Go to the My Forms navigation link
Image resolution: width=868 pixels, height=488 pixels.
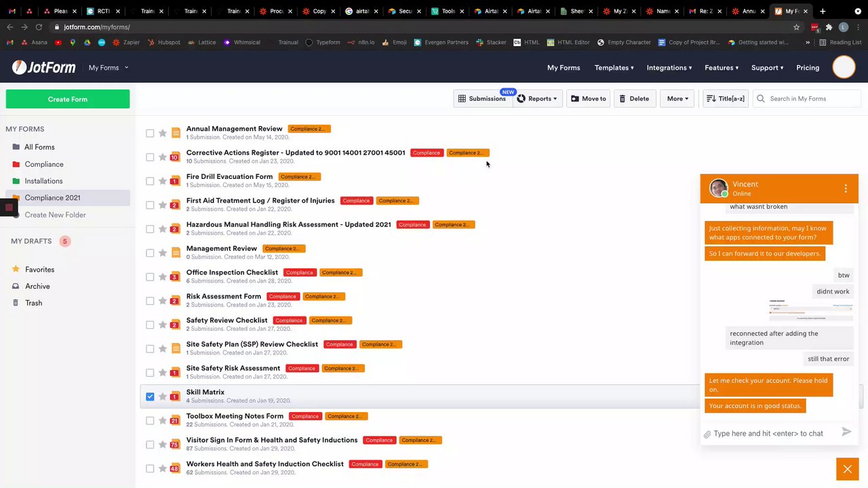[x=564, y=68]
